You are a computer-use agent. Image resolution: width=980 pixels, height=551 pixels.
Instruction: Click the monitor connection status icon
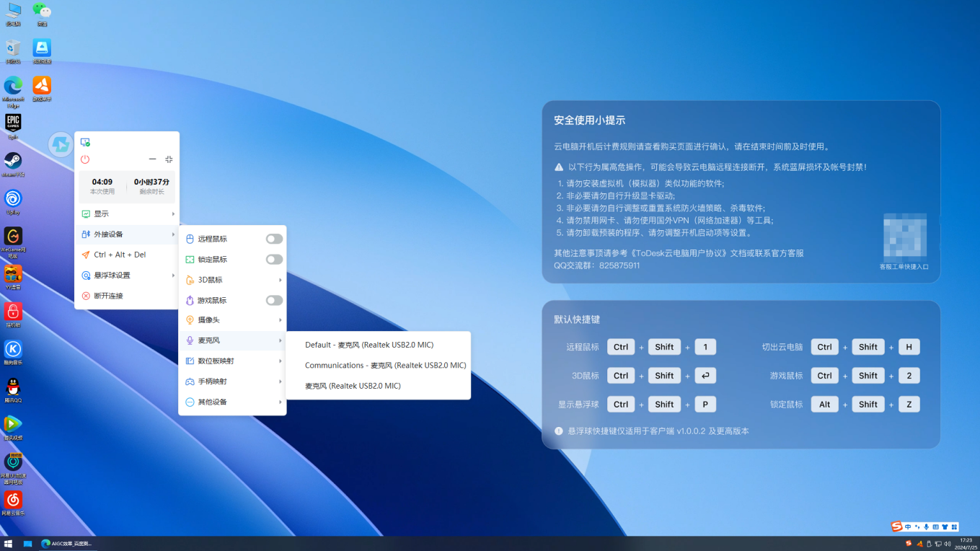tap(85, 142)
